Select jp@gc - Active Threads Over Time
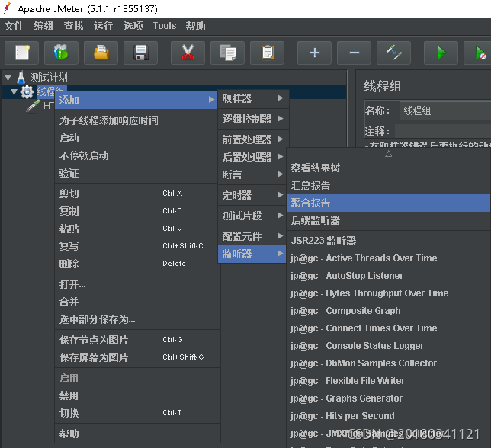The height and width of the screenshot is (448, 491). pyautogui.click(x=388, y=258)
